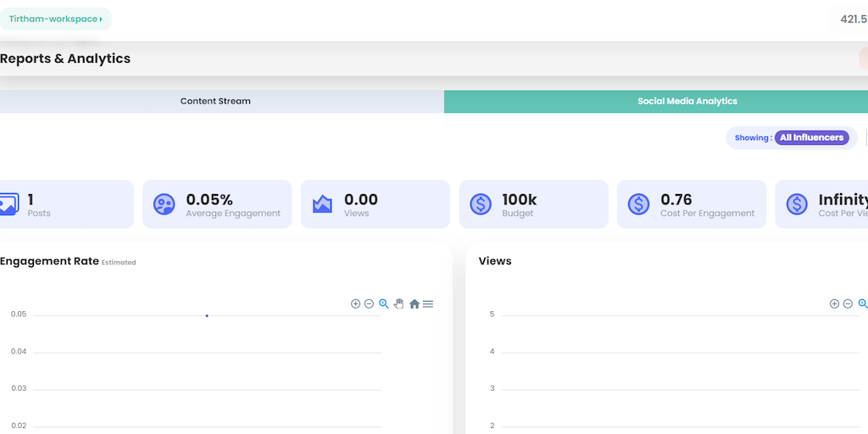
Task: Activate selection zoom on Engagement Rate chart
Action: click(x=384, y=303)
